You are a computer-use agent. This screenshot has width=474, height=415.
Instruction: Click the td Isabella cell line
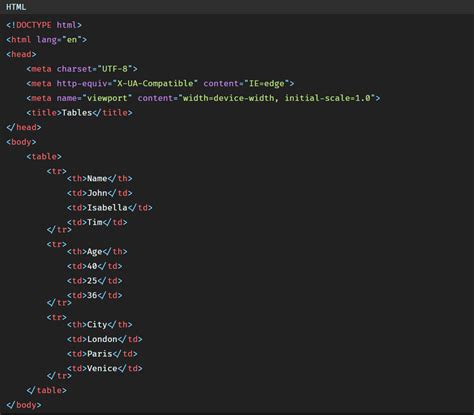(x=110, y=208)
